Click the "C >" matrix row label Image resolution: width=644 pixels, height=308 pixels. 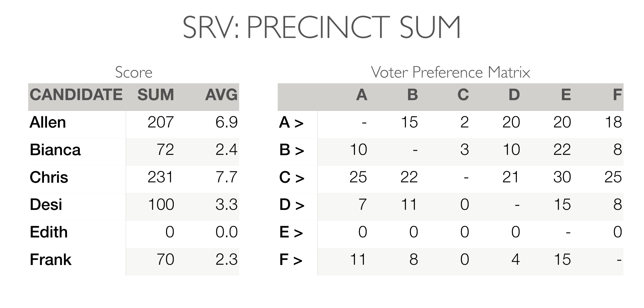pos(291,177)
